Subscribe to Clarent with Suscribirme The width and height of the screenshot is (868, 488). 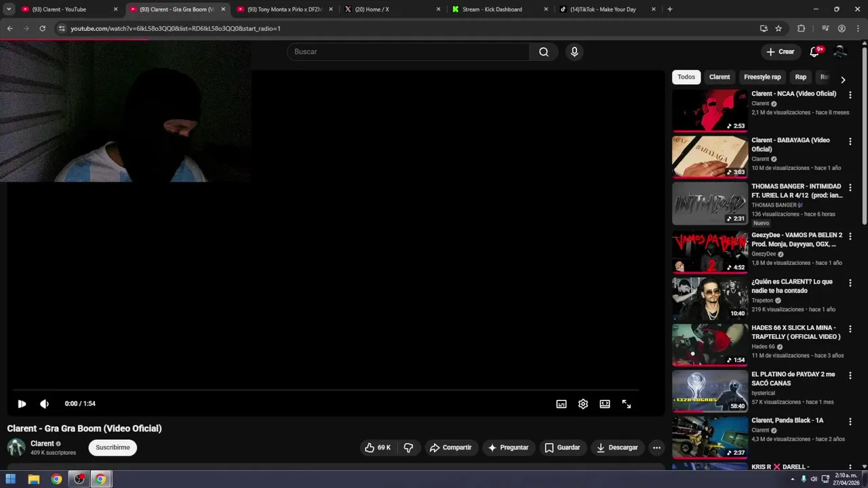click(113, 447)
